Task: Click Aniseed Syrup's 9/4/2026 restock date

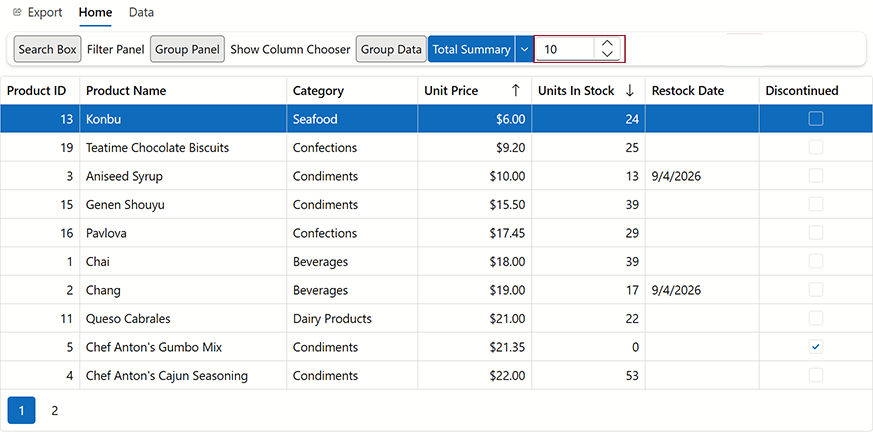Action: pos(702,176)
